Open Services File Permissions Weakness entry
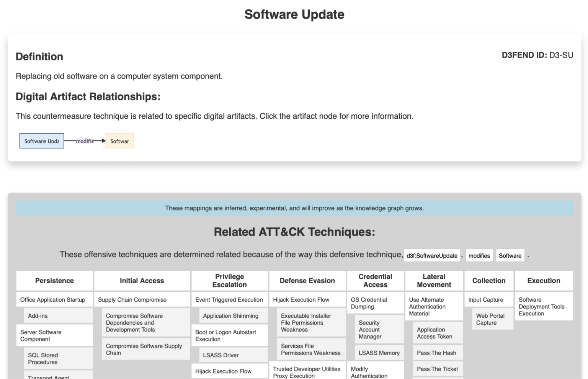 coord(310,349)
